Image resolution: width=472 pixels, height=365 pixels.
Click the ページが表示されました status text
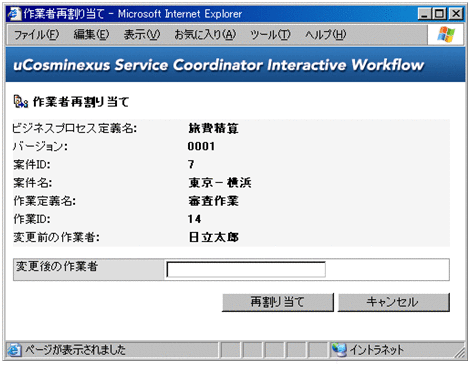pyautogui.click(x=75, y=350)
